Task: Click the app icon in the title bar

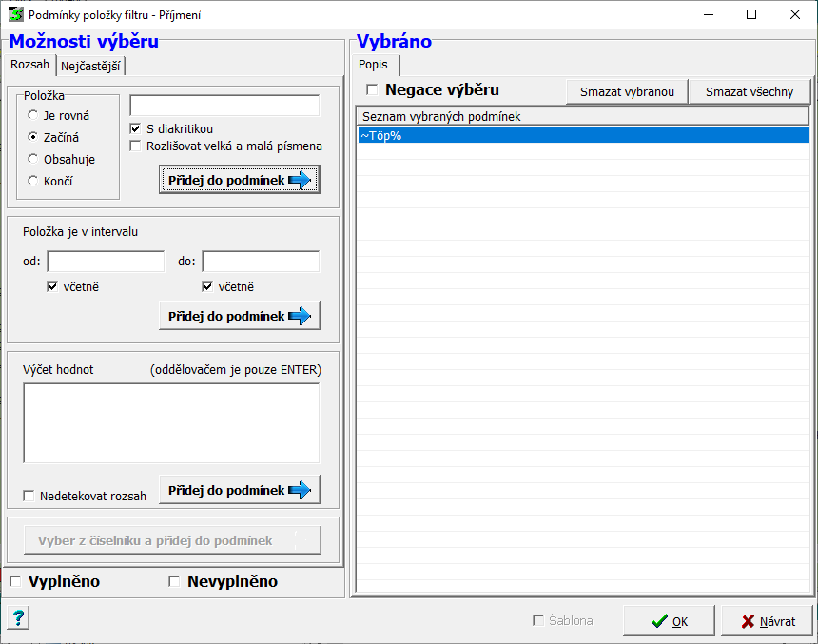Action: point(15,15)
